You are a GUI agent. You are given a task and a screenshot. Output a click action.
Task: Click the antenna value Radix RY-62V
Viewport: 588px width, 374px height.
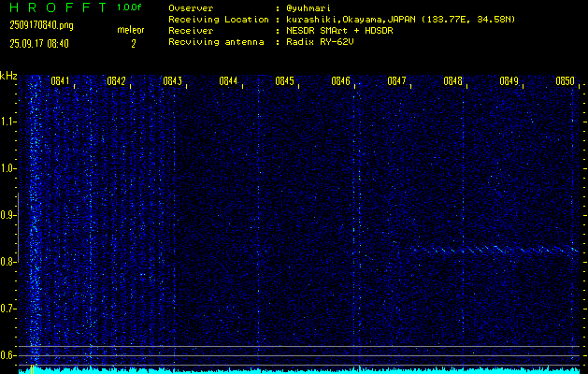tap(320, 42)
